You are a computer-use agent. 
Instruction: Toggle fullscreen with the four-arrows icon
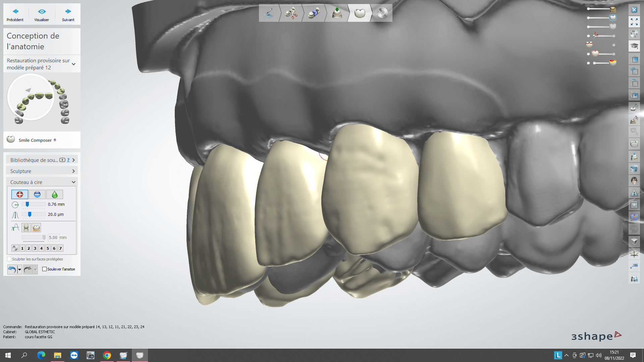tap(634, 22)
